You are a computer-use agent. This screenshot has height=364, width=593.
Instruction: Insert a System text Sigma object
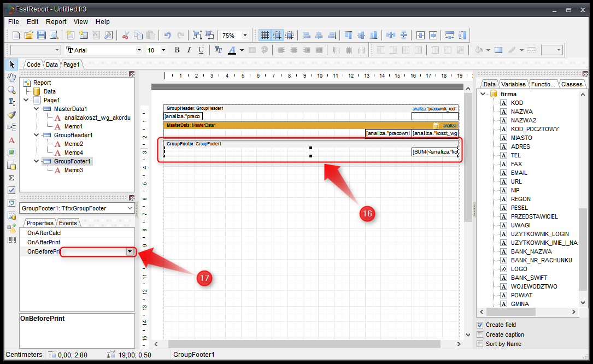coord(11,178)
